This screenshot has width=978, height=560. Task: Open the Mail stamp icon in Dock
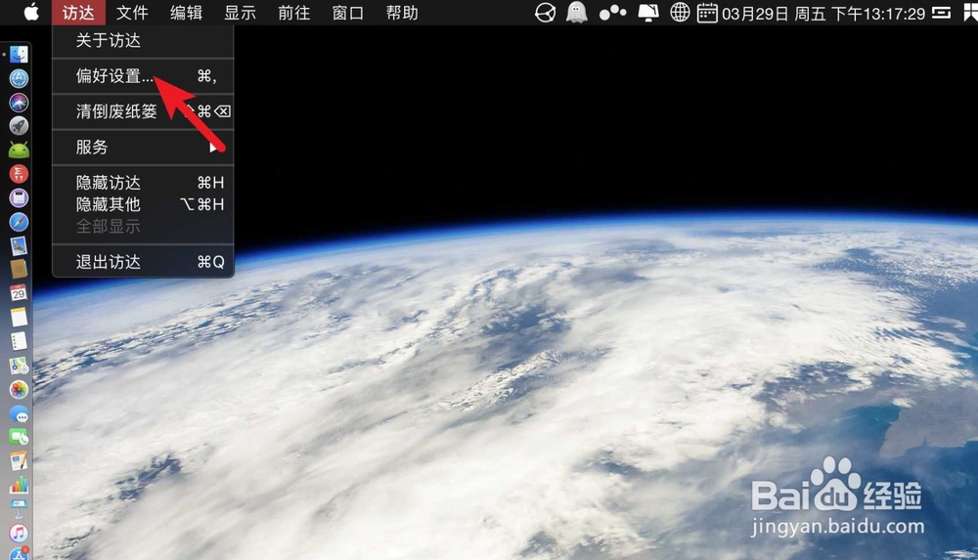pos(19,245)
